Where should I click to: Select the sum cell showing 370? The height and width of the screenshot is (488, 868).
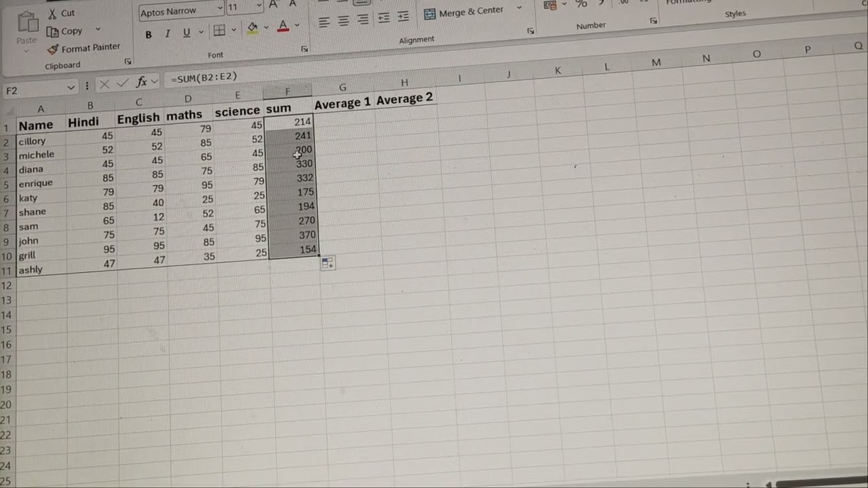[x=293, y=235]
